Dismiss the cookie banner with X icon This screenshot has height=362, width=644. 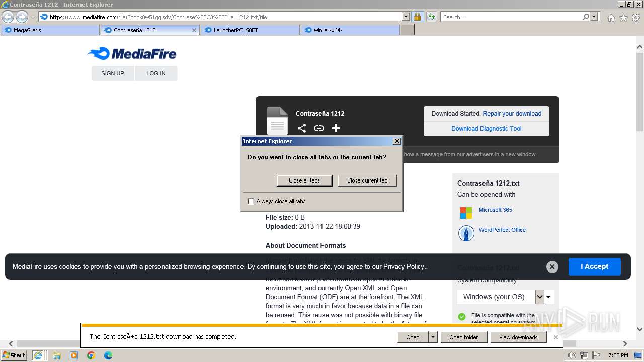click(x=552, y=267)
